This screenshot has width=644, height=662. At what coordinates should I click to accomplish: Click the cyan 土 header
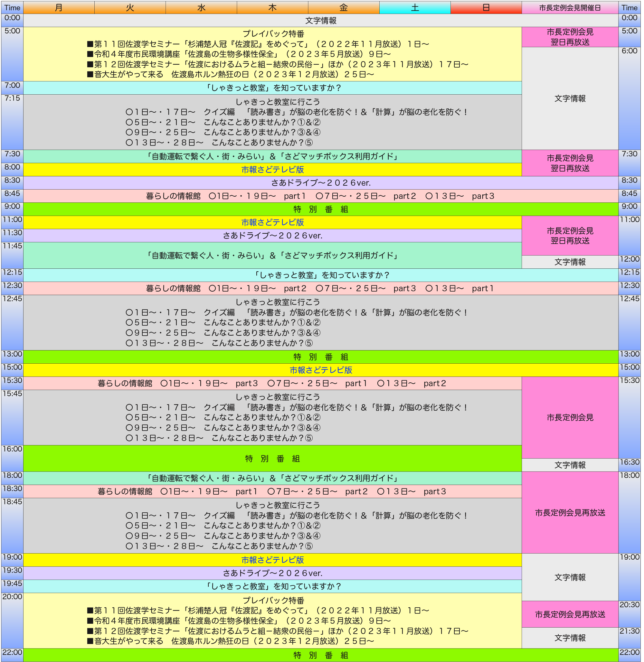[x=415, y=7]
